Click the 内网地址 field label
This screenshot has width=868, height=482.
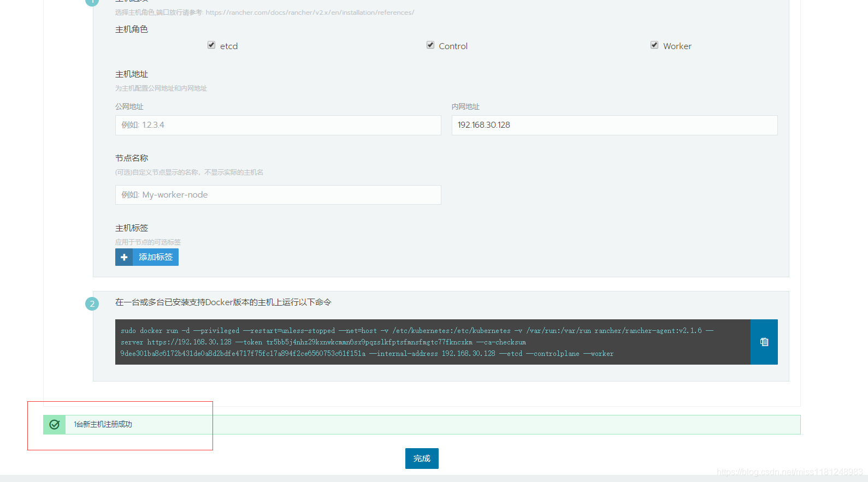click(466, 107)
